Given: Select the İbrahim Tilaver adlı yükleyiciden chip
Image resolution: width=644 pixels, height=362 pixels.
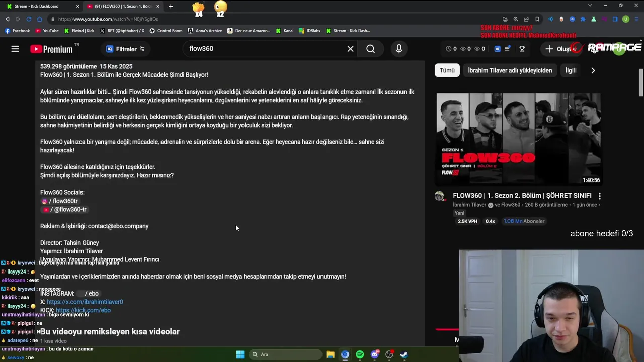Looking at the screenshot, I should click(510, 70).
